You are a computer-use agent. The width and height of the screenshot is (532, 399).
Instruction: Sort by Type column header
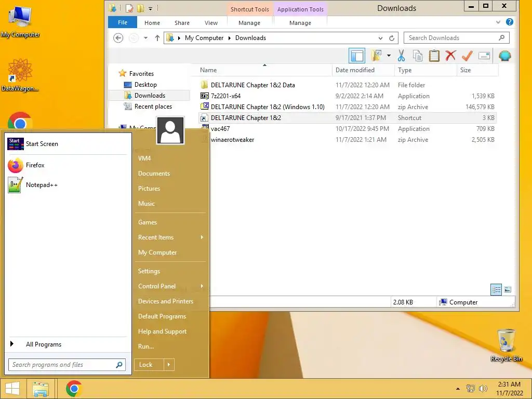[x=425, y=70]
